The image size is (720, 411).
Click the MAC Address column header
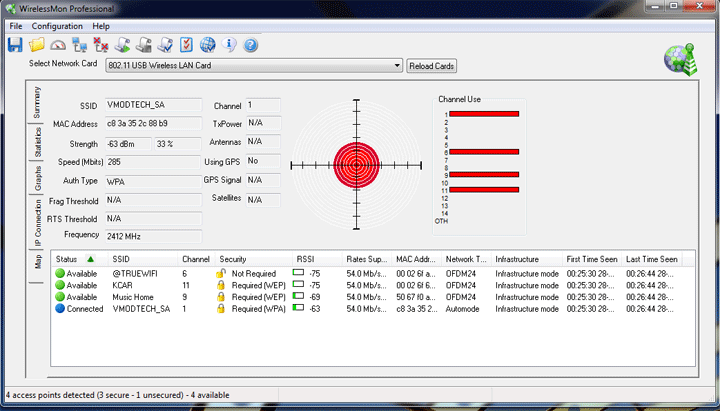pos(416,259)
